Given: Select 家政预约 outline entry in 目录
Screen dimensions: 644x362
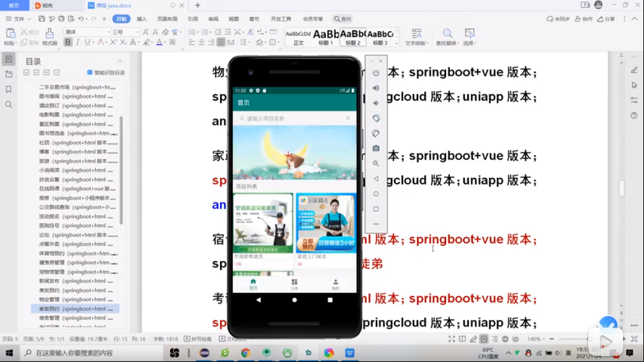Looking at the screenshot, I should (x=75, y=309).
